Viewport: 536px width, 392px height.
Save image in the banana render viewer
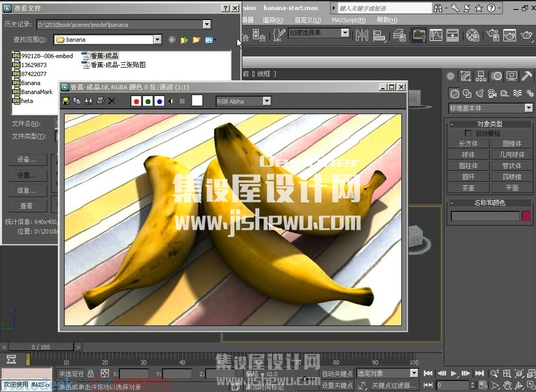(65, 101)
